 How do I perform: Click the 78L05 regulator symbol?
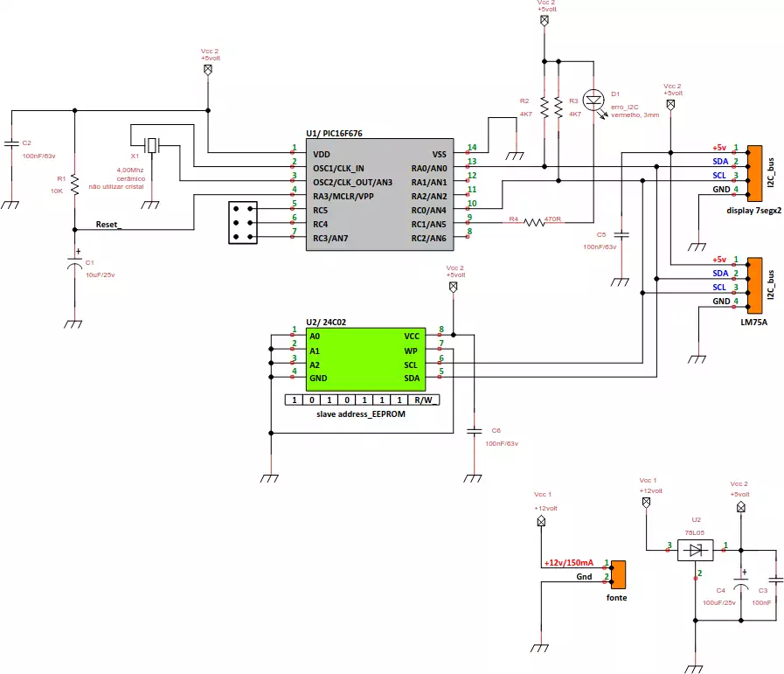(696, 551)
